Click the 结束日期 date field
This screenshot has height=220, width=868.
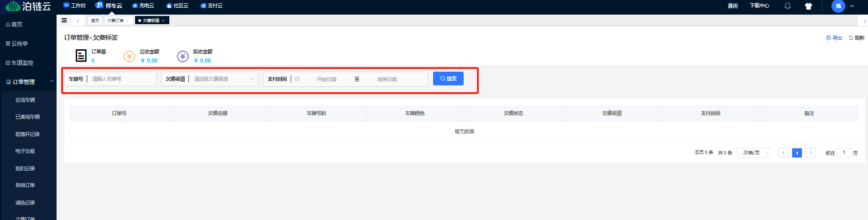[387, 79]
